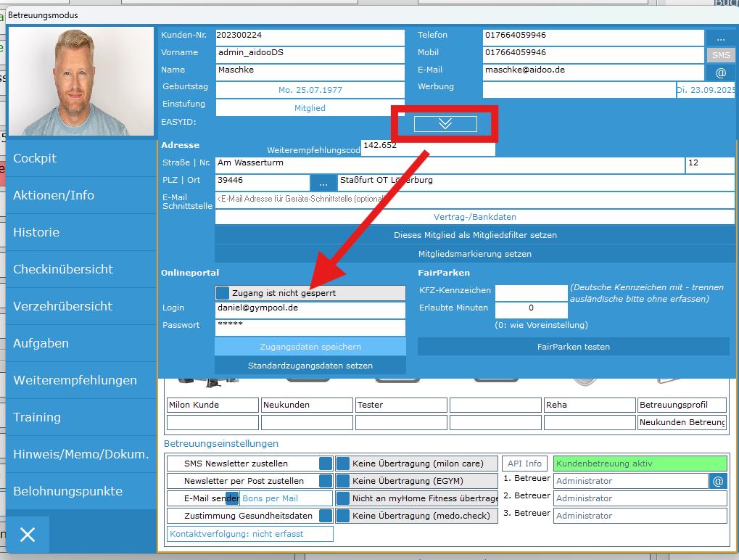Toggle Keine Übertragung (EGYM)
Viewport: 739px width, 560px height.
(x=343, y=481)
